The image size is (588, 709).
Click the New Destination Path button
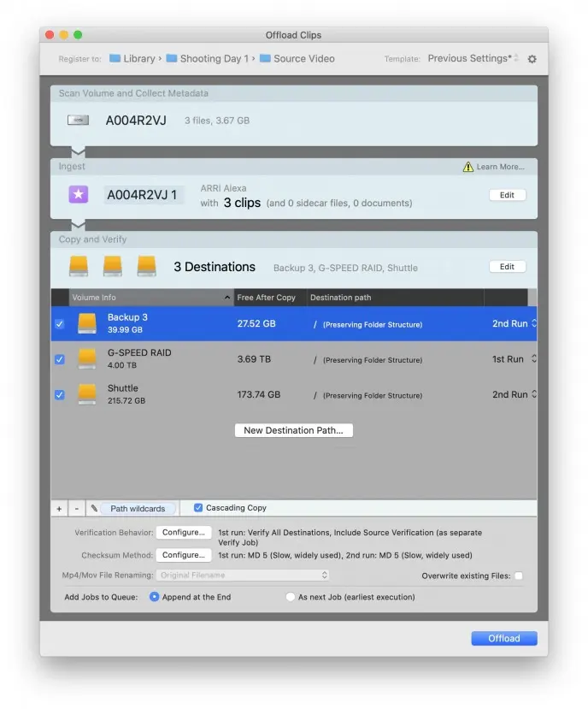[293, 431]
